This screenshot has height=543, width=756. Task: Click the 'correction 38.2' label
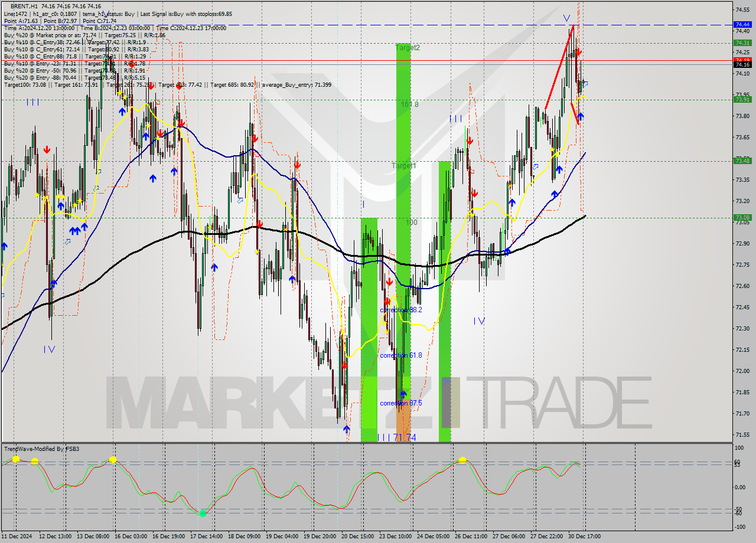point(401,309)
